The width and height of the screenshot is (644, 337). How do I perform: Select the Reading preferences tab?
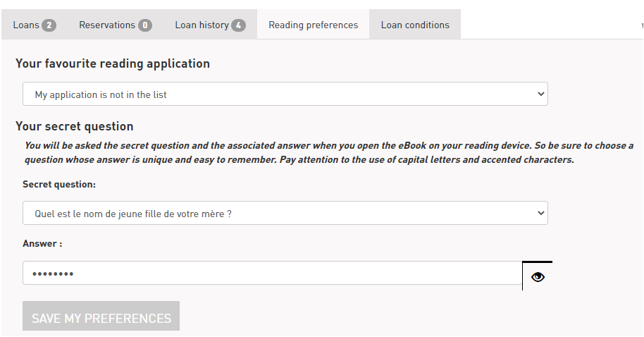point(313,25)
